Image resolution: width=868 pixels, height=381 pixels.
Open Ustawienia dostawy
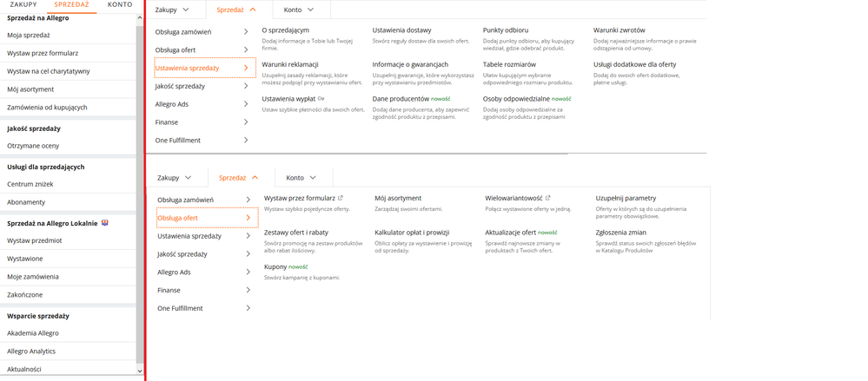pyautogui.click(x=402, y=30)
